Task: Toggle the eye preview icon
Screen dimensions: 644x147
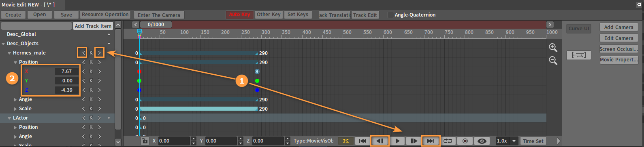Action: tap(482, 141)
